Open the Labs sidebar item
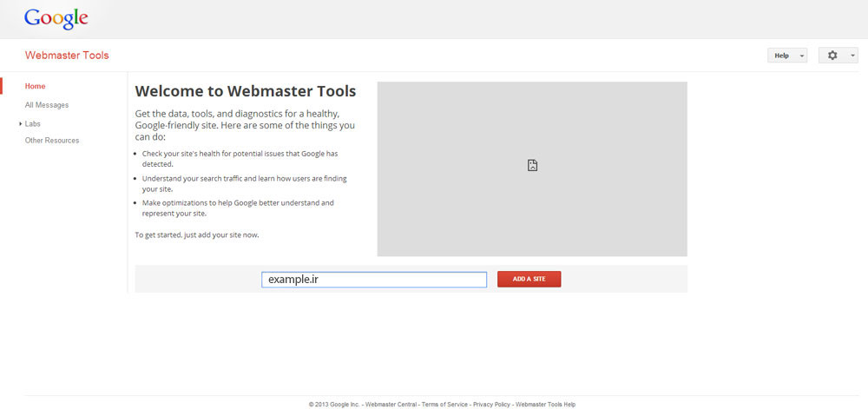Image resolution: width=868 pixels, height=409 pixels. [33, 124]
